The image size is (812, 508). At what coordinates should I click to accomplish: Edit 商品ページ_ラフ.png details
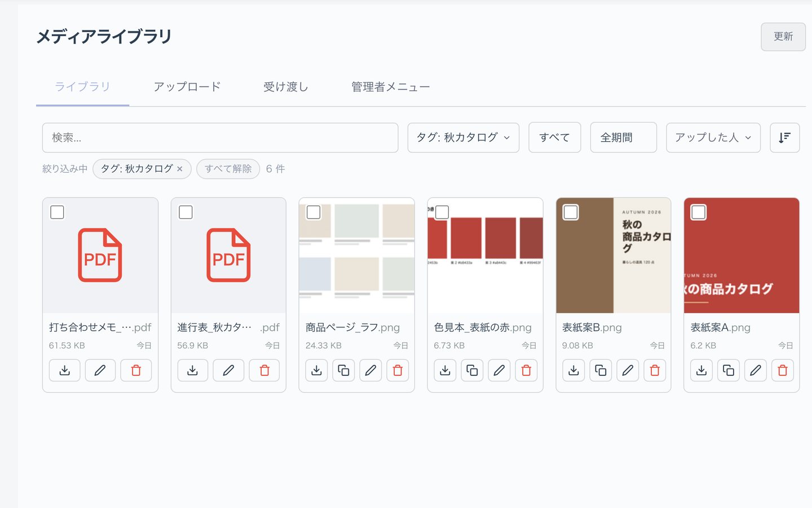pos(370,370)
